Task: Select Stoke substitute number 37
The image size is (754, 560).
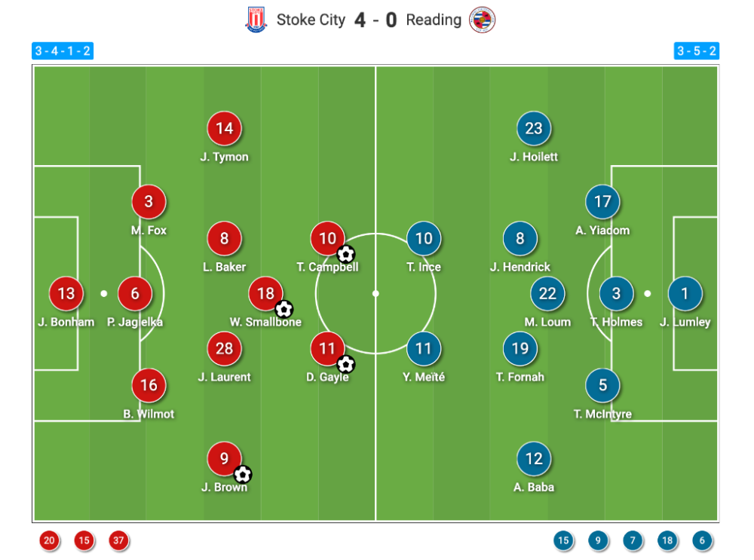Action: click(x=118, y=540)
